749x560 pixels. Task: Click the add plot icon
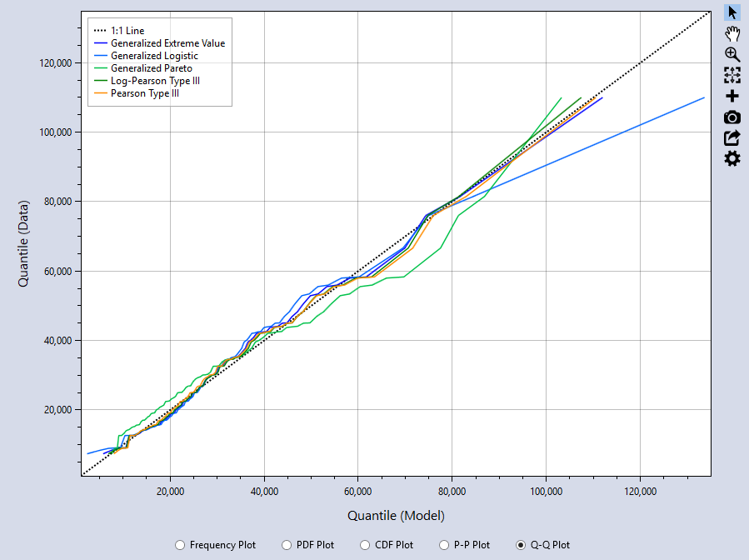point(731,96)
